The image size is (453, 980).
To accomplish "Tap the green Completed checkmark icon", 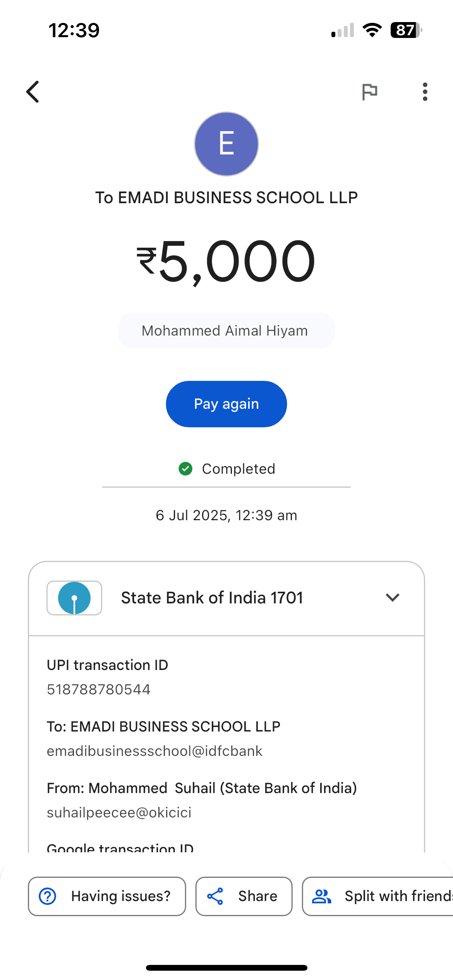I will [185, 469].
